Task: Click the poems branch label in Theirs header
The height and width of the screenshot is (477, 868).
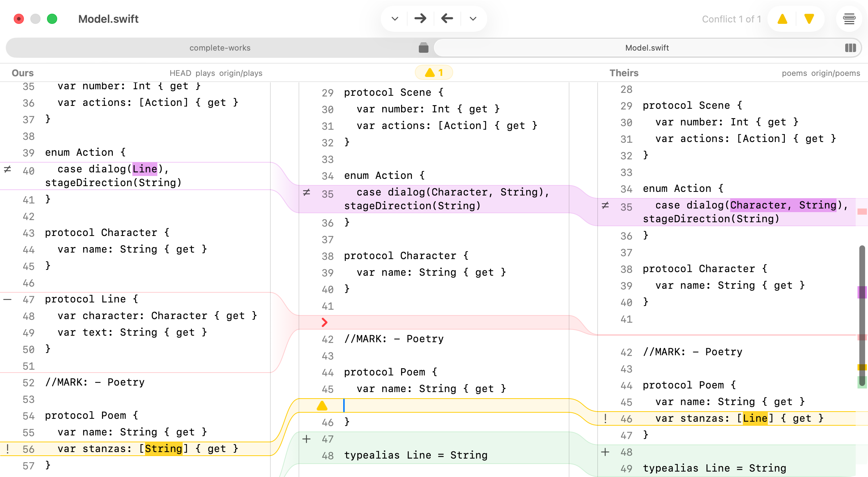Action: [x=794, y=73]
